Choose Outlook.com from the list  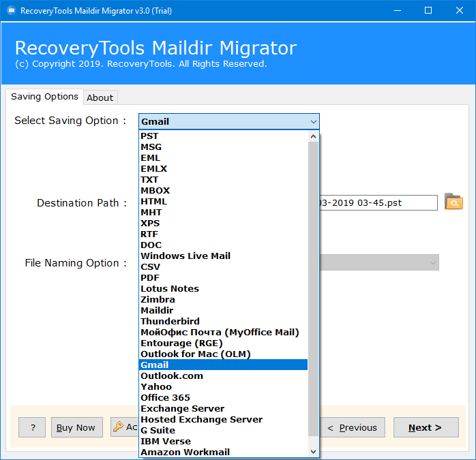(x=223, y=375)
